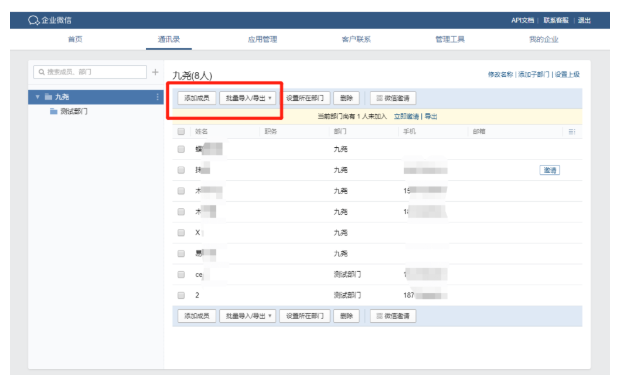Click 添加成员 below the member table
624x386 pixels.
tap(197, 316)
